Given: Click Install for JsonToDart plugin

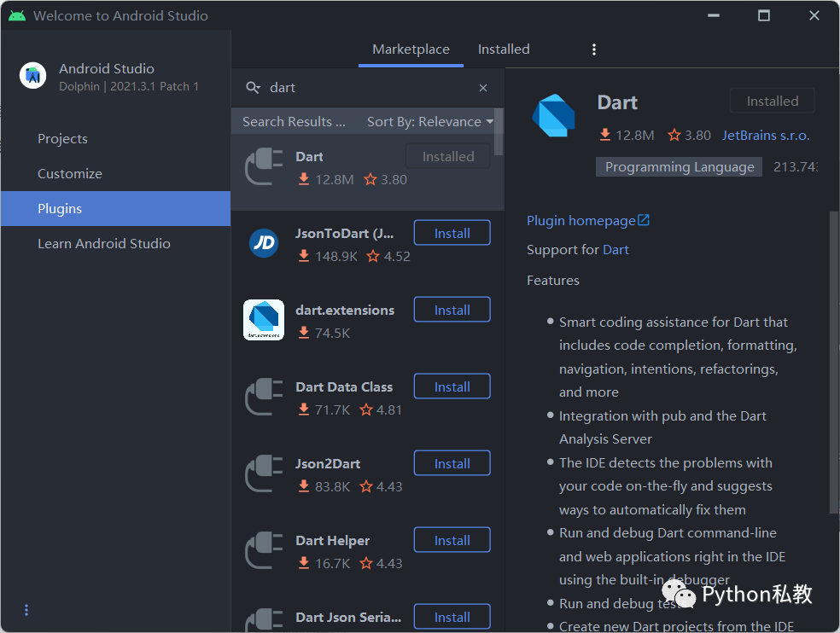Looking at the screenshot, I should click(452, 232).
